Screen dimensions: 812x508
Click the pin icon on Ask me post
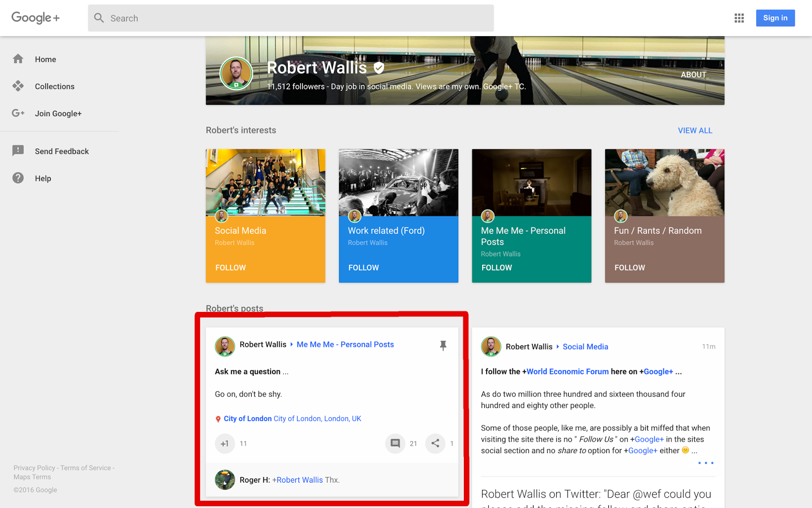pos(443,345)
